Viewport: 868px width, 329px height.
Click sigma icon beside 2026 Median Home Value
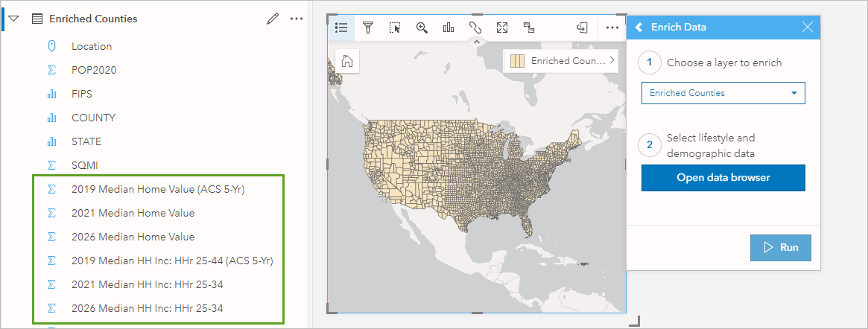[x=51, y=237]
